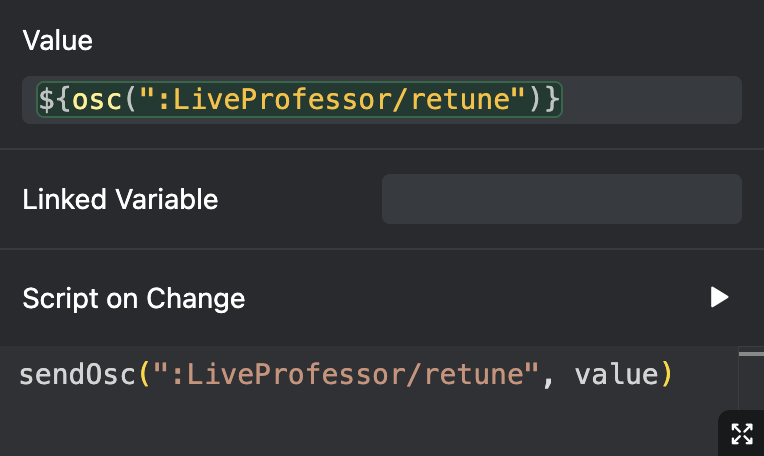764x456 pixels.
Task: Click blank area right of the Value expression
Action: (x=650, y=100)
